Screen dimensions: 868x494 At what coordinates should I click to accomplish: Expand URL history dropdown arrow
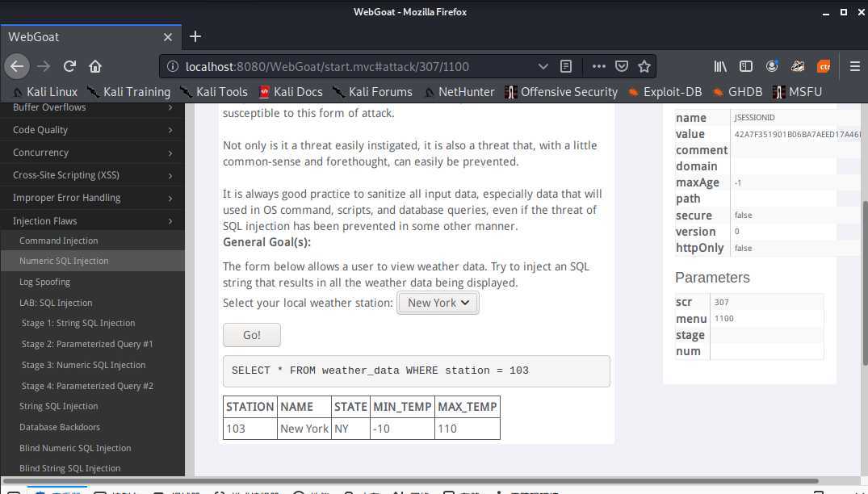[543, 66]
